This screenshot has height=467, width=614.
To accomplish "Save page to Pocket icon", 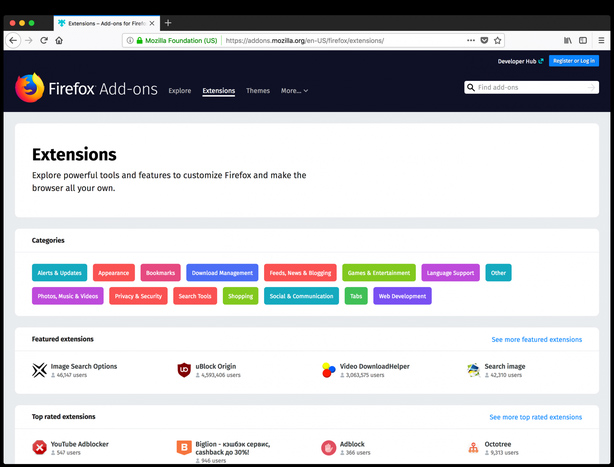I will pyautogui.click(x=484, y=40).
